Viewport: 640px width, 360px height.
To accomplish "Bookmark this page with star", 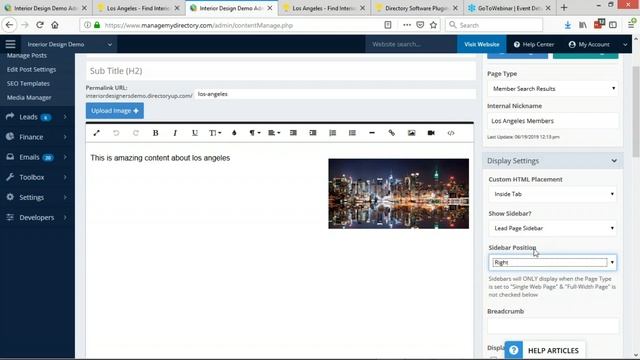I will tap(433, 25).
